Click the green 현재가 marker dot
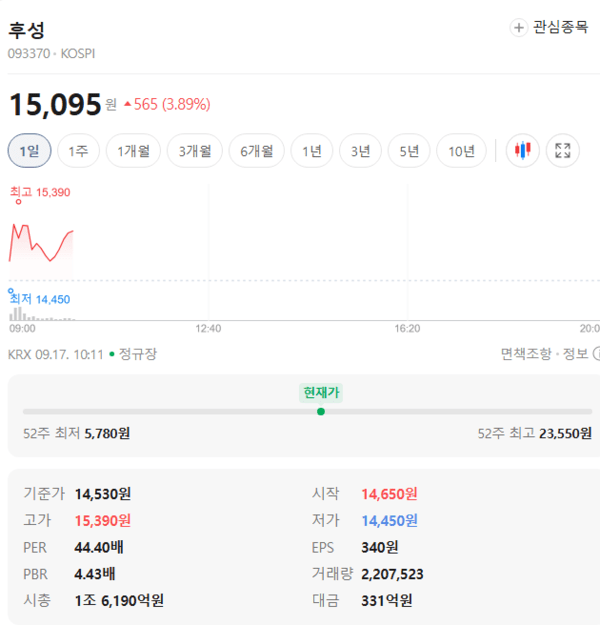Image resolution: width=600 pixels, height=625 pixels. [321, 411]
